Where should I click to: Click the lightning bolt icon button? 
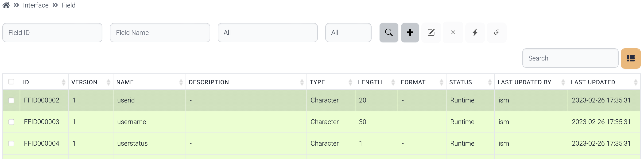[475, 32]
